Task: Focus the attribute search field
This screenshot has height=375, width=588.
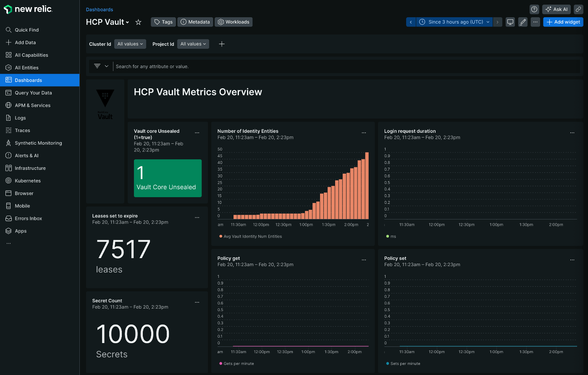Action: [x=347, y=66]
